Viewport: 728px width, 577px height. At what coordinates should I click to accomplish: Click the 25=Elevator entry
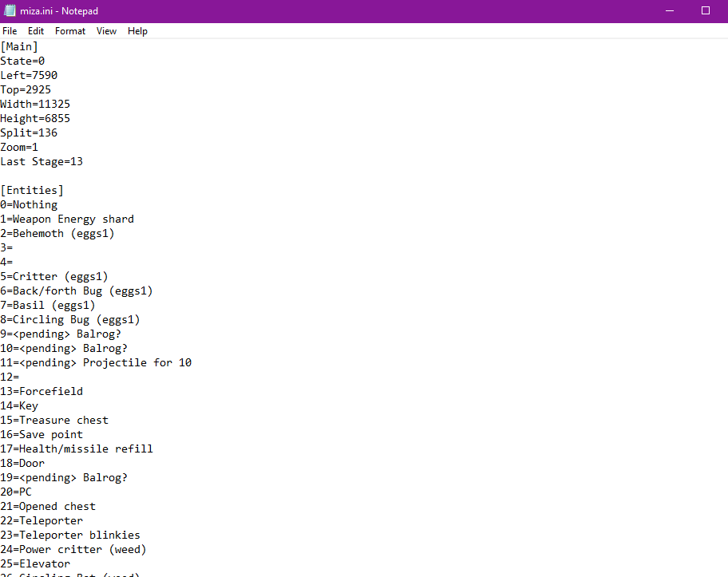[x=35, y=563]
